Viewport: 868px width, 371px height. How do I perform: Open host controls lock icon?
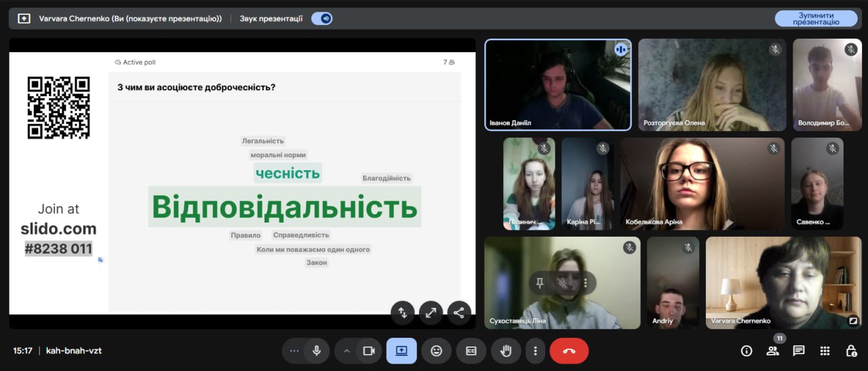(x=850, y=351)
